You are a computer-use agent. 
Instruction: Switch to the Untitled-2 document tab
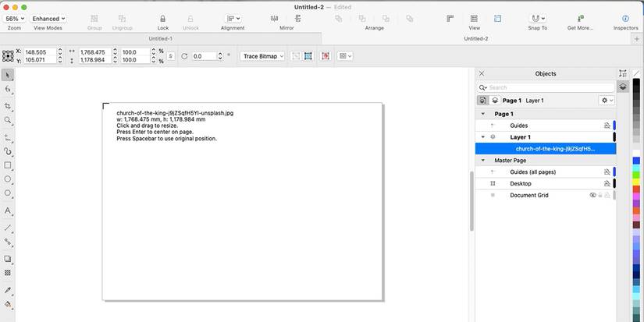(x=475, y=38)
